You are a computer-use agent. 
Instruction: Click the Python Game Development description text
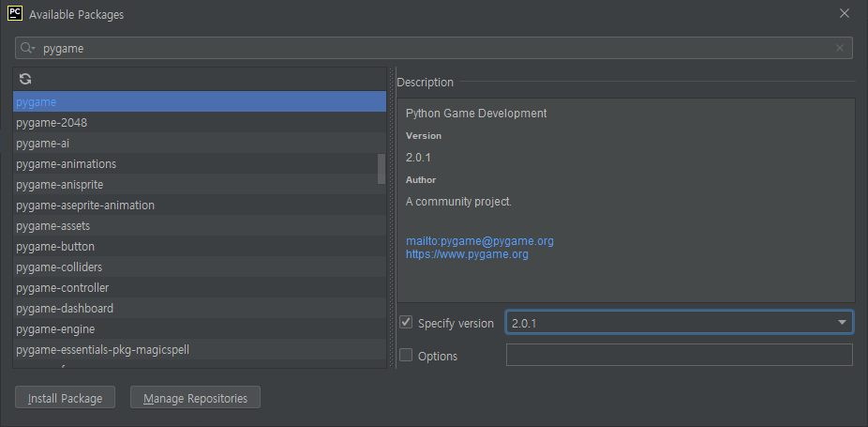pos(476,114)
